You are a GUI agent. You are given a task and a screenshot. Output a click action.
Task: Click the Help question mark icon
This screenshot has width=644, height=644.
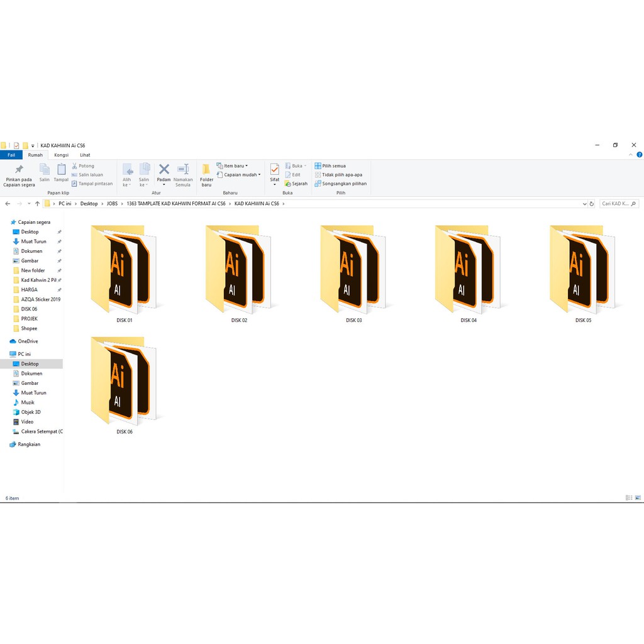[x=640, y=155]
